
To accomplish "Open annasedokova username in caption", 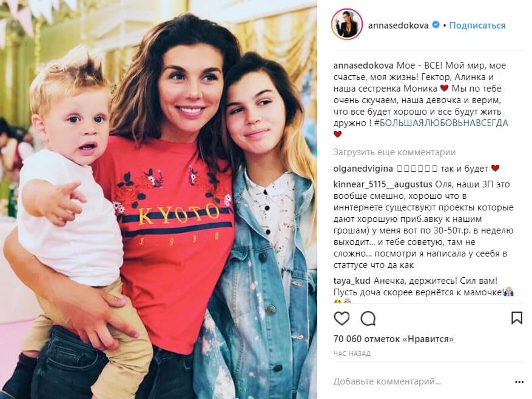I will tap(363, 65).
